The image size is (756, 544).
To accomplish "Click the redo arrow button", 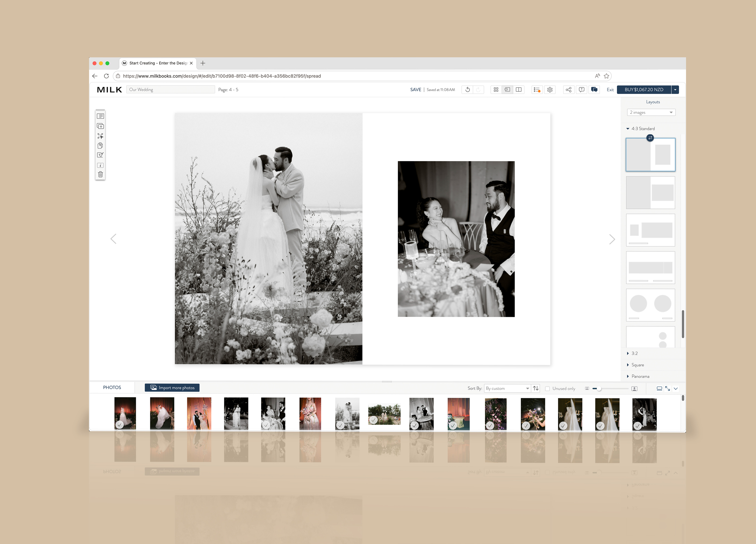I will (478, 90).
